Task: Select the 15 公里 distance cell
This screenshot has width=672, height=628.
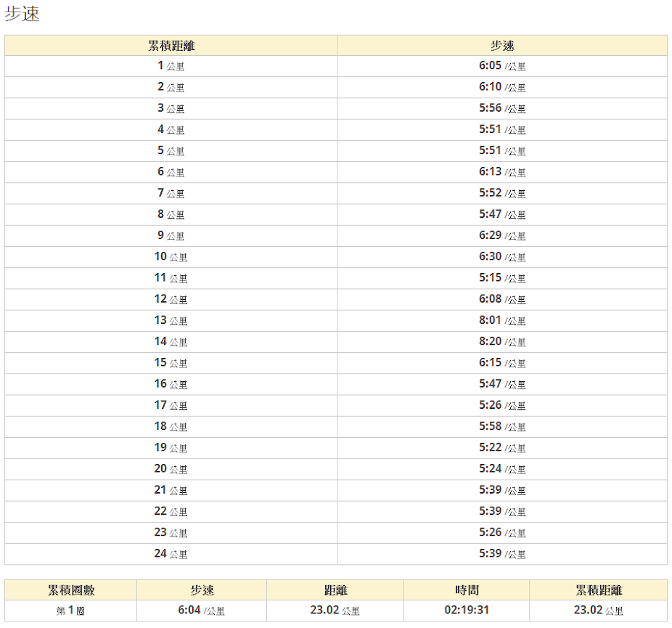Action: pos(171,363)
